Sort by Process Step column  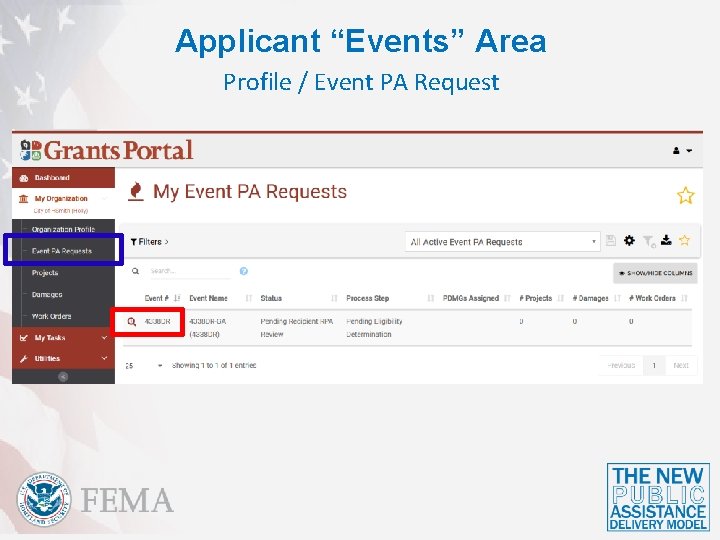click(x=390, y=298)
